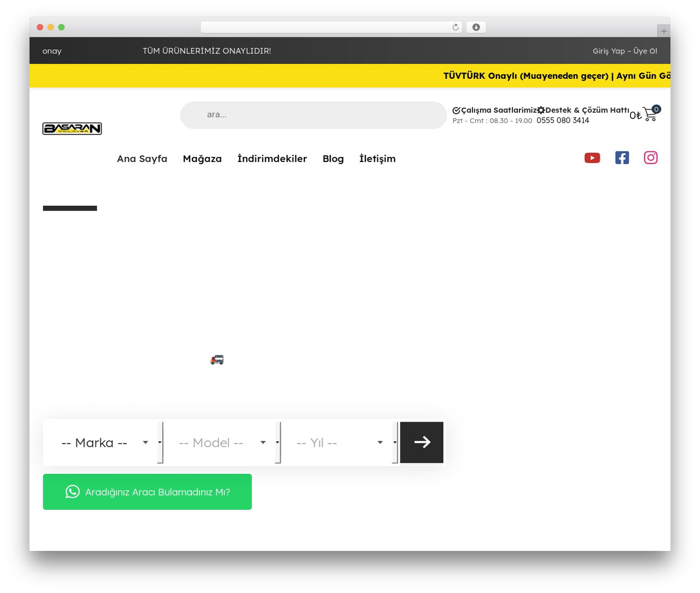Viewport: 700px width, 593px height.
Task: Click the onay text in top bar
Action: click(52, 51)
